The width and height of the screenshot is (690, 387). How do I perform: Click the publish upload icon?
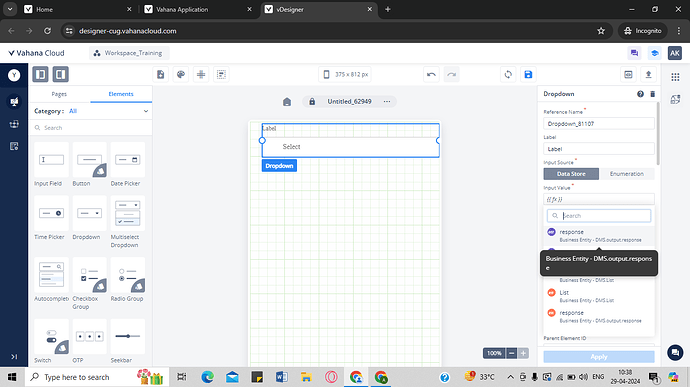tap(648, 74)
